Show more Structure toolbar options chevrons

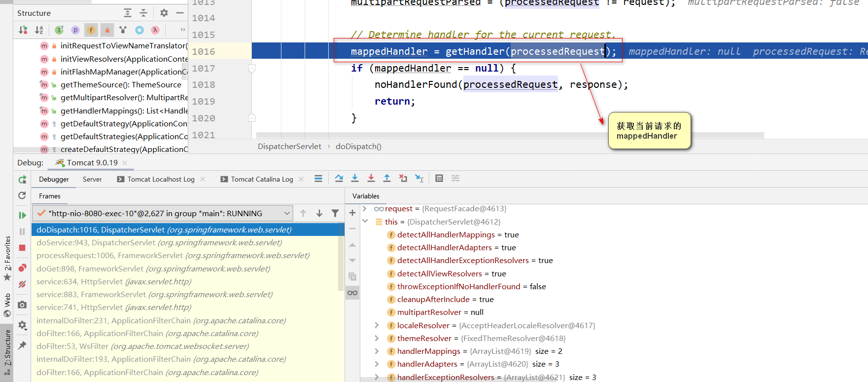[183, 30]
